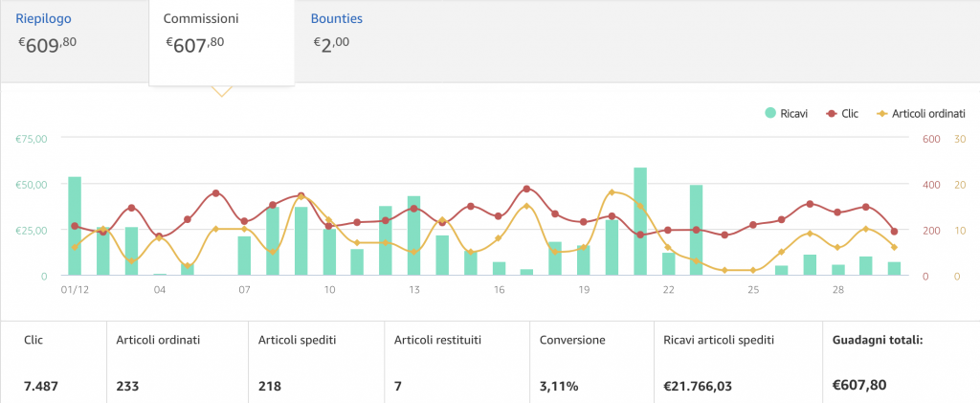
Task: Toggle Ricavi series in legend
Action: point(787,114)
